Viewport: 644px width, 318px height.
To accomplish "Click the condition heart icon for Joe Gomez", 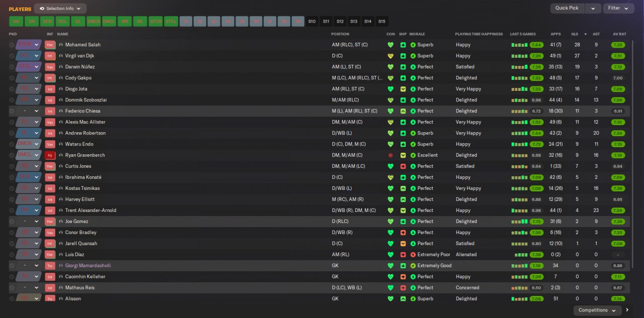I will tap(390, 222).
